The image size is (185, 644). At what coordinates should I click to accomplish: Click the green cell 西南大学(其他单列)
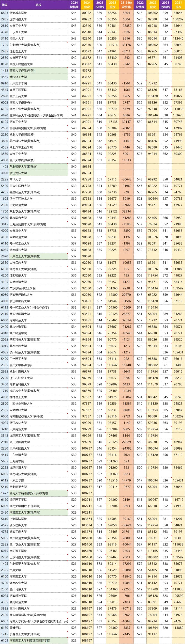[x=38, y=70]
